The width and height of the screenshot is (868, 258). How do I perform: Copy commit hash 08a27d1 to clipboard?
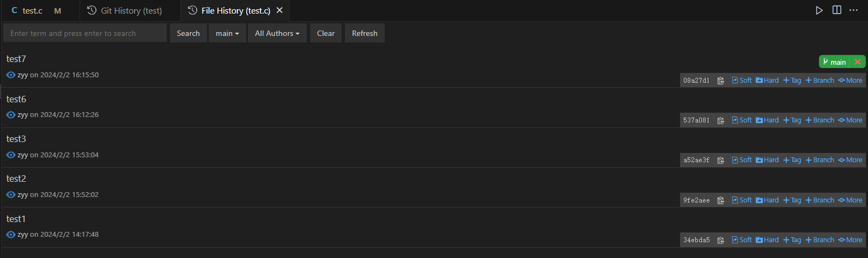(720, 81)
